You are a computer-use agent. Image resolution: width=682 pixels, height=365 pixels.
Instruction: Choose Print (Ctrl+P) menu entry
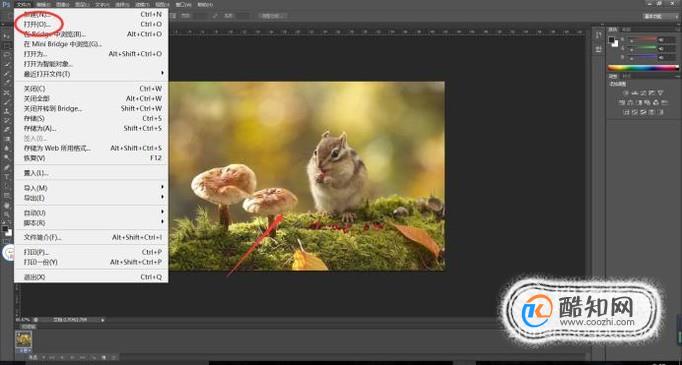tap(91, 252)
